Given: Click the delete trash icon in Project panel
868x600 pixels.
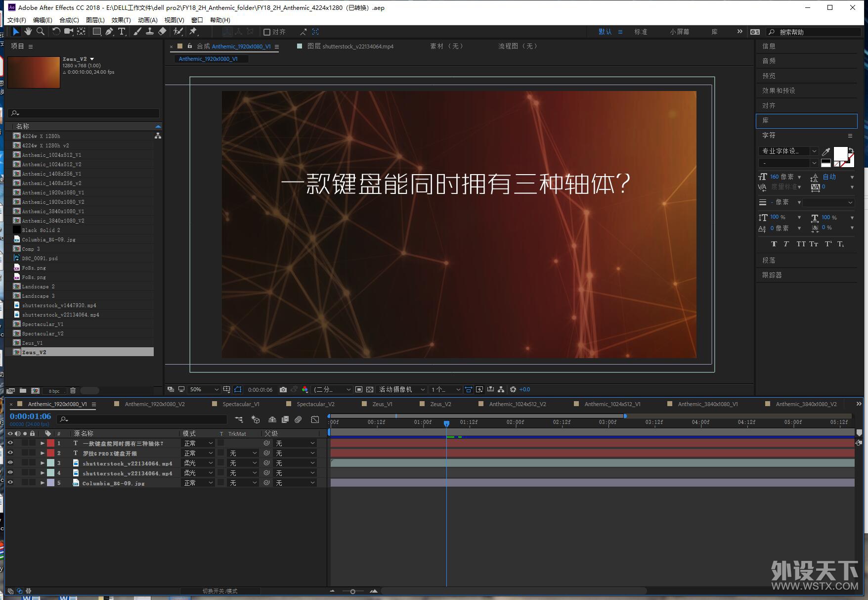Looking at the screenshot, I should pos(73,391).
